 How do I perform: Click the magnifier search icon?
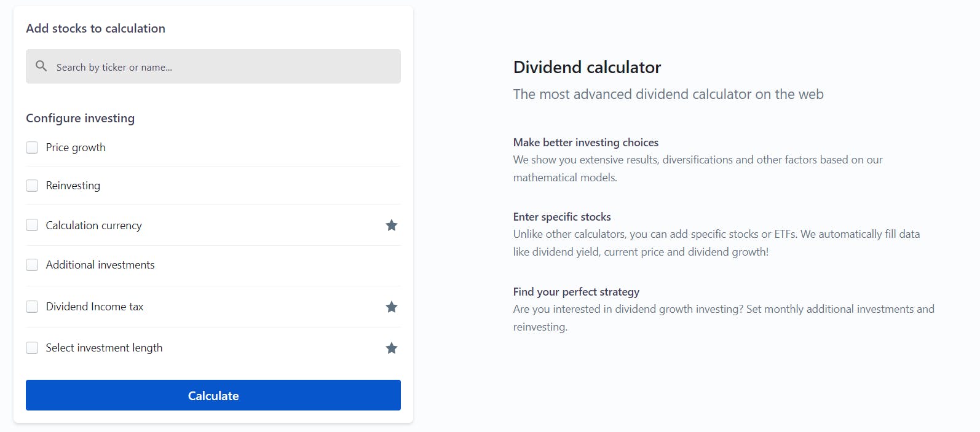pyautogui.click(x=41, y=66)
